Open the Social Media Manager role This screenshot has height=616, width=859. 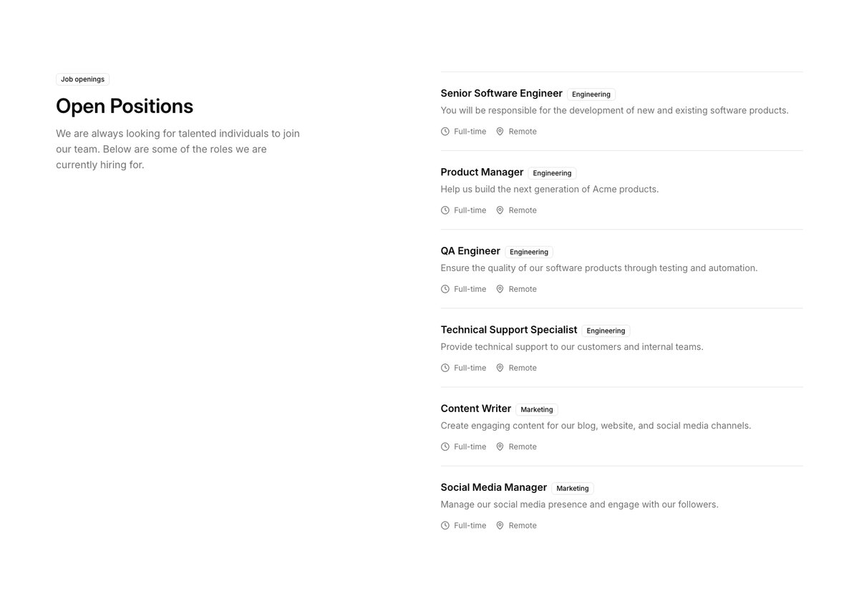494,487
